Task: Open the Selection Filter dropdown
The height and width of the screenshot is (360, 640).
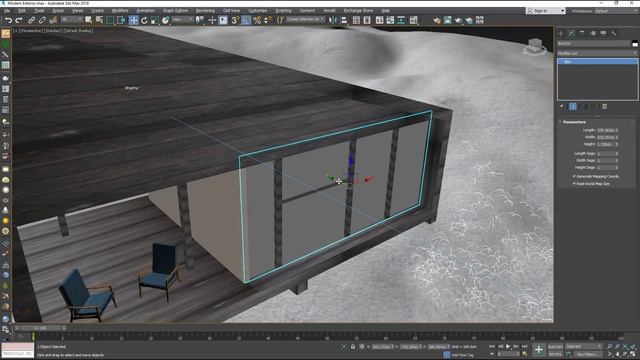Action: [x=71, y=20]
